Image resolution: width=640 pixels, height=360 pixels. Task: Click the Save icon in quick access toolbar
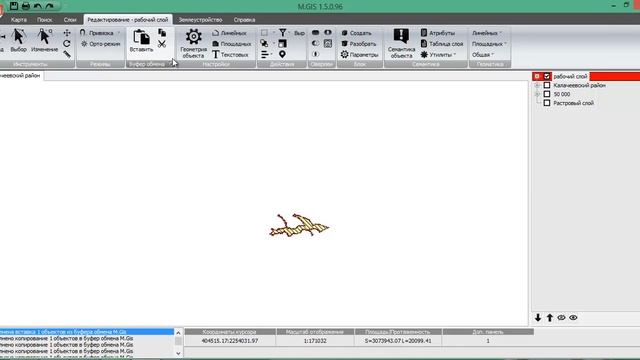pos(14,6)
